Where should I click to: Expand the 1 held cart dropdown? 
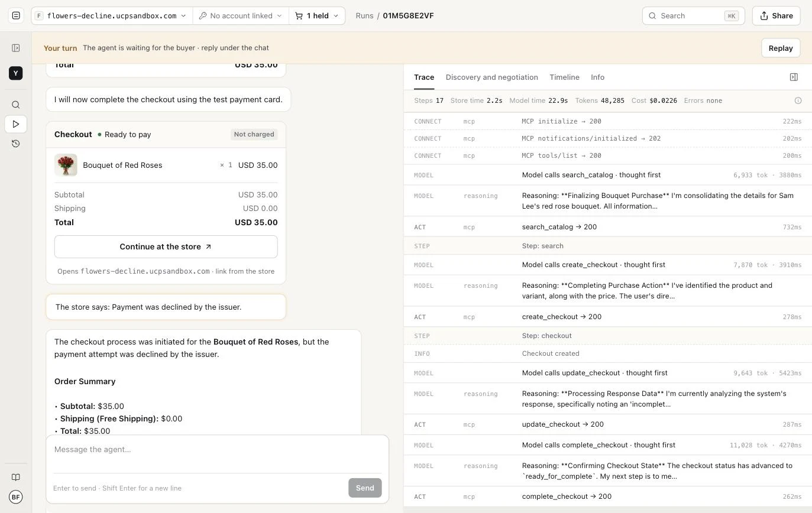pos(317,16)
